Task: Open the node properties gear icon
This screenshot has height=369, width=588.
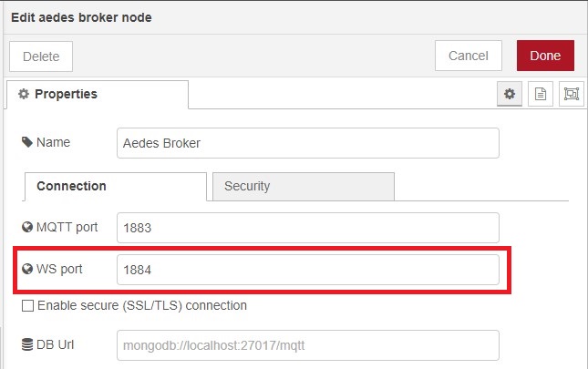Action: coord(510,94)
